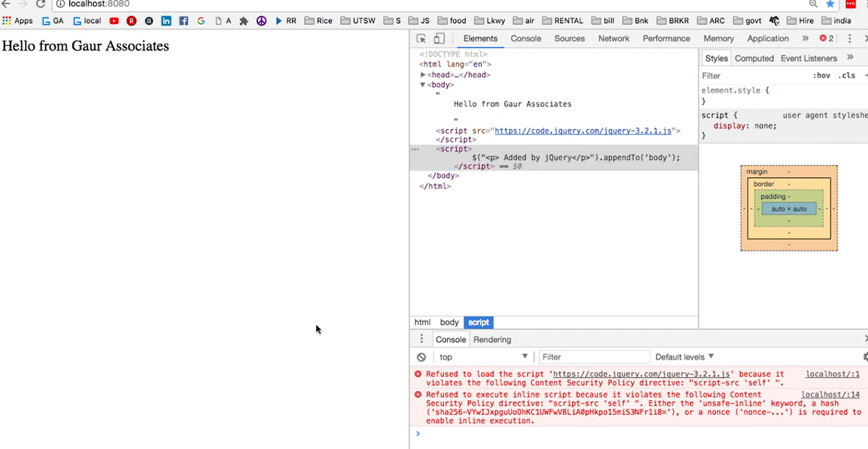Screen dimensions: 868x449
Task: Open the Default levels dropdown
Action: click(x=684, y=357)
